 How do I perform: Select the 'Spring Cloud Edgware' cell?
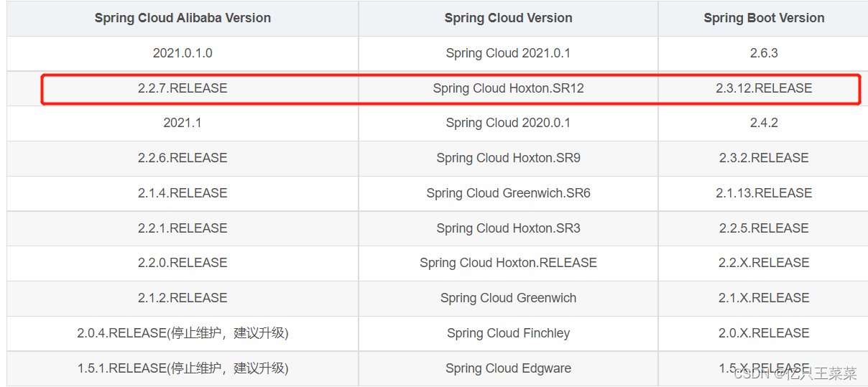pos(508,368)
